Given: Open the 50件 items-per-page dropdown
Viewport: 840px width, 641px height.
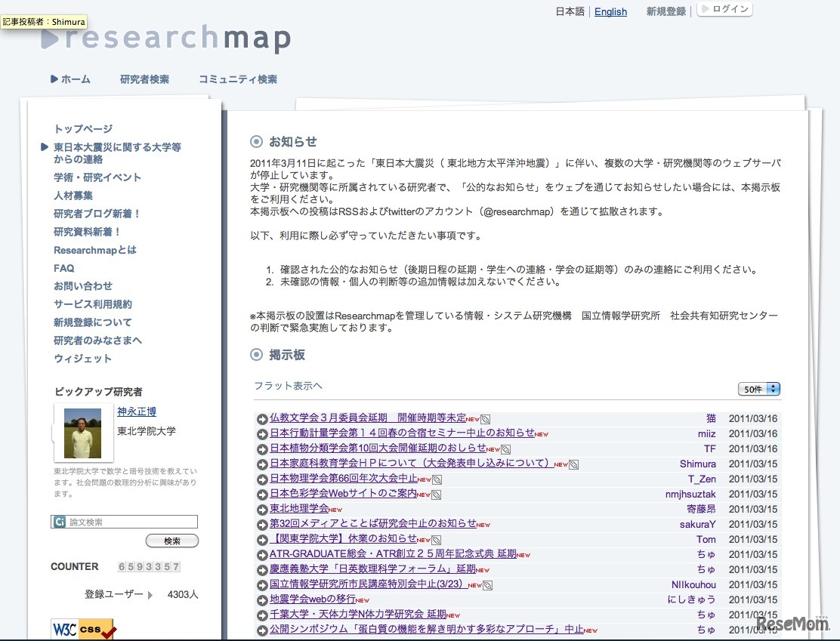Looking at the screenshot, I should pos(758,389).
